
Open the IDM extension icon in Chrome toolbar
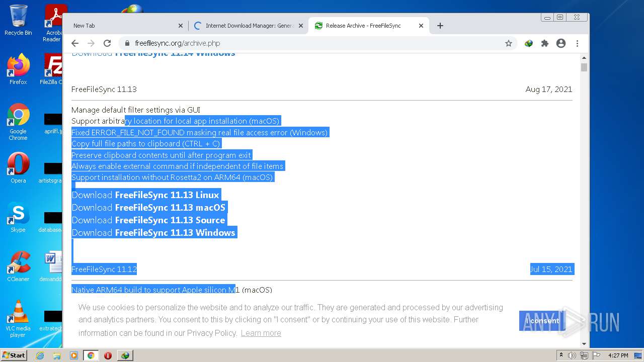coord(528,43)
